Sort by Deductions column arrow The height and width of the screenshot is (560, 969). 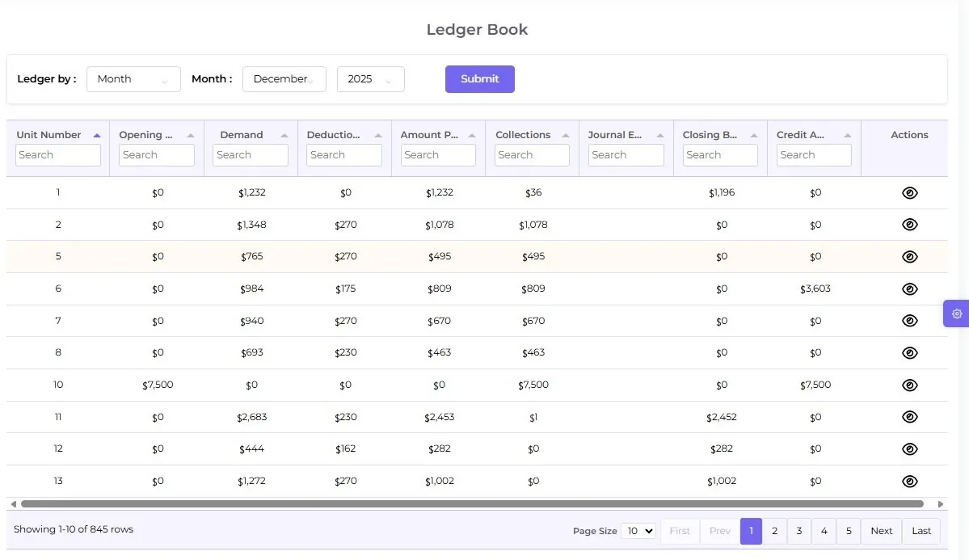coord(378,136)
